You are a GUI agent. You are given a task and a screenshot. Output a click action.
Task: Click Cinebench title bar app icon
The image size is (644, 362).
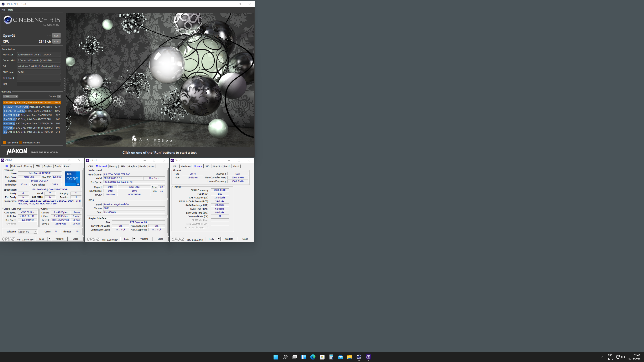[x=3, y=4]
